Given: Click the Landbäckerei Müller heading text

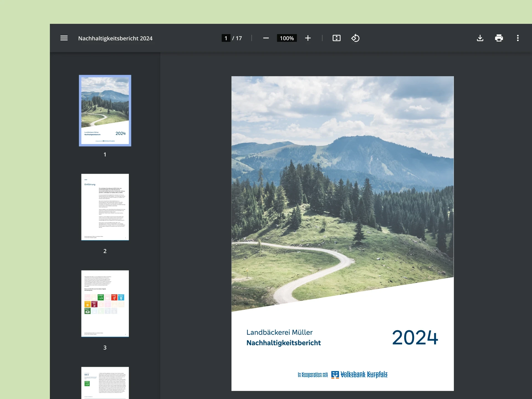Looking at the screenshot, I should pyautogui.click(x=279, y=332).
